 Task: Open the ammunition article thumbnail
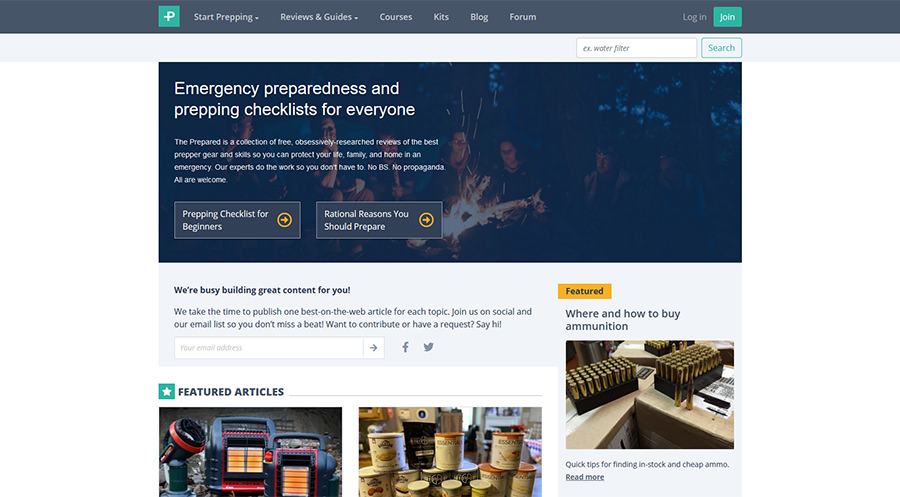tap(650, 395)
